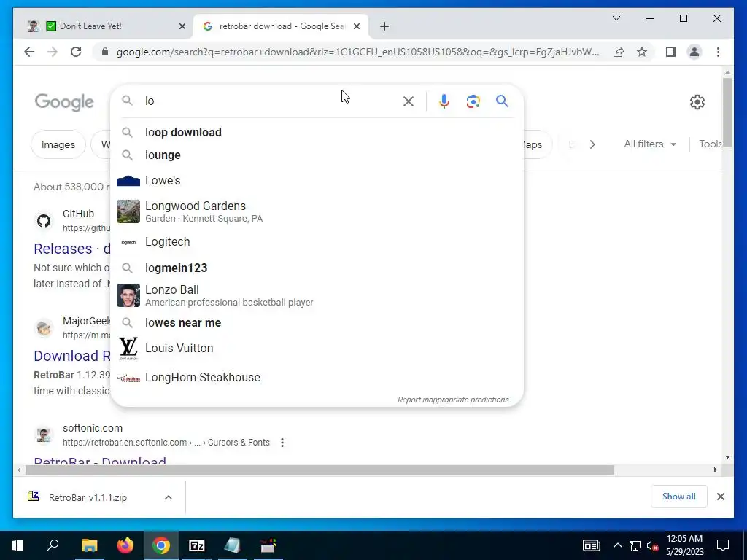
Task: Click the blue search magnifier button
Action: point(502,101)
